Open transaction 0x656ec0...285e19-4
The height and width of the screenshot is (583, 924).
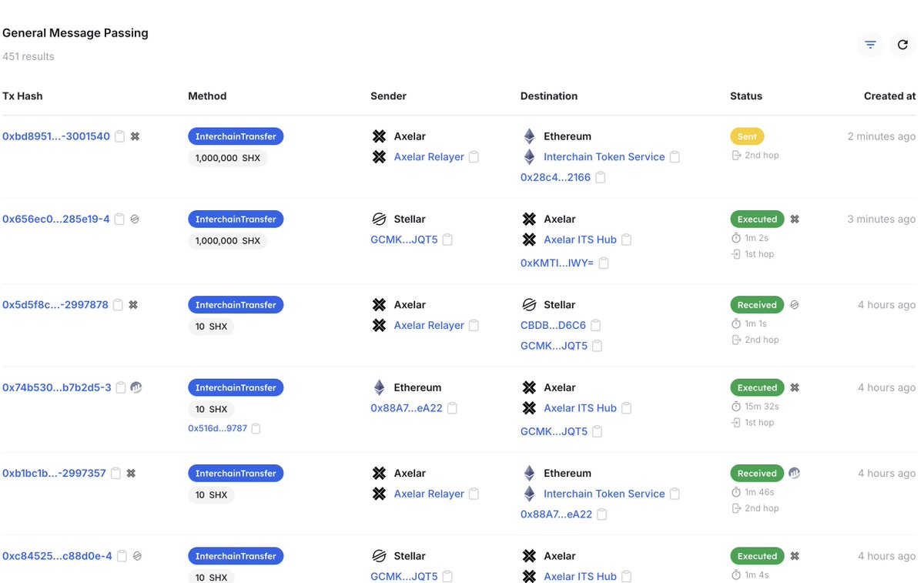(56, 219)
